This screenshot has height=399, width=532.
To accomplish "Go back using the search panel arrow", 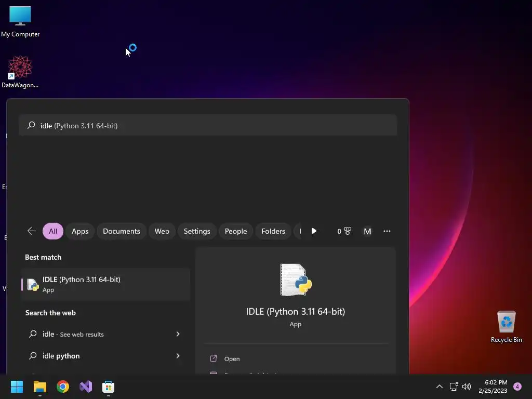I will (32, 231).
